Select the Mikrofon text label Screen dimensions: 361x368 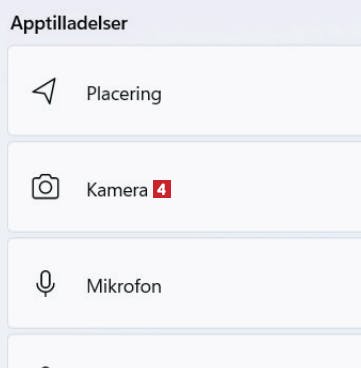[124, 286]
